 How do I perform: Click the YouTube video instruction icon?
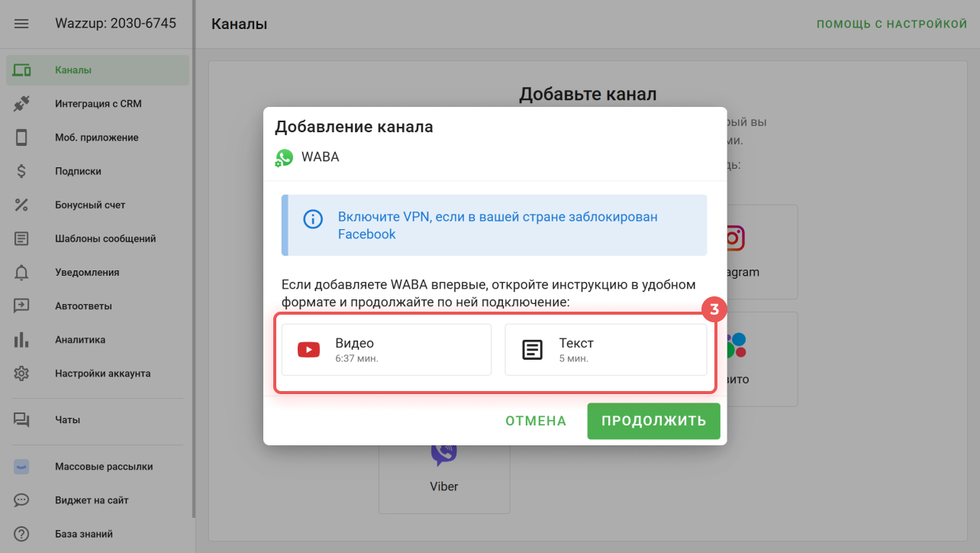pyautogui.click(x=308, y=350)
